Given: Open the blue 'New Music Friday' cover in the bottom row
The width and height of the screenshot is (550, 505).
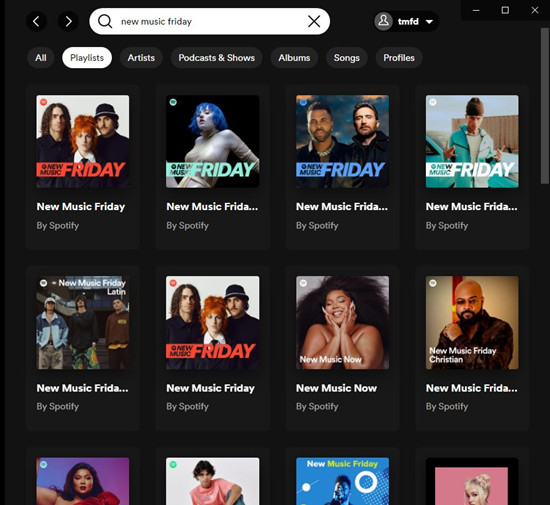Looking at the screenshot, I should tap(342, 481).
